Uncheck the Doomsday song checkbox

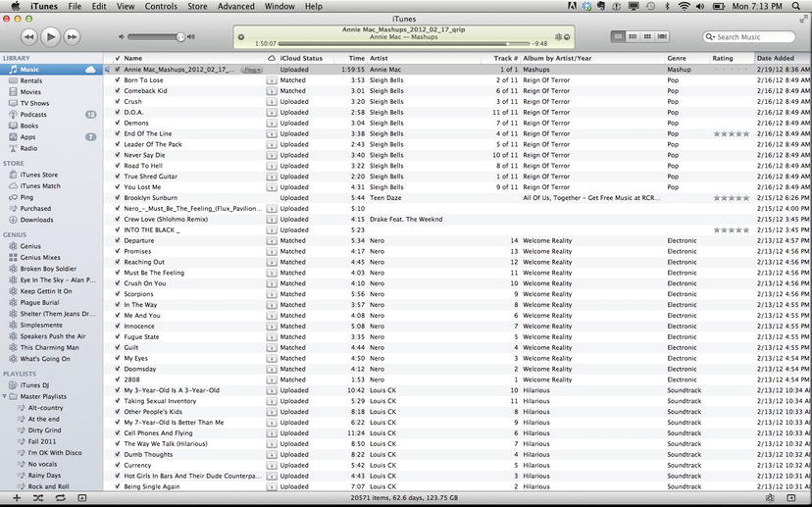click(117, 369)
